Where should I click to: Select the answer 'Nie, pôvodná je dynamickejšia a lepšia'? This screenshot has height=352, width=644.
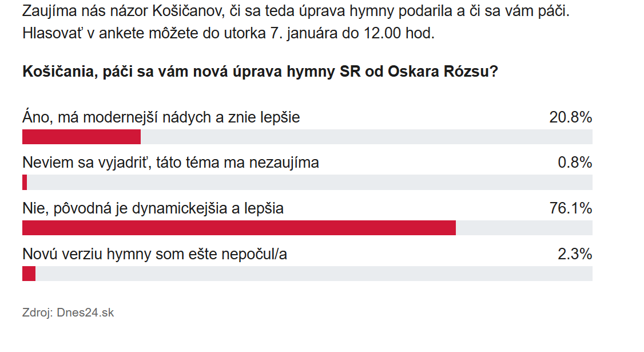pos(153,209)
